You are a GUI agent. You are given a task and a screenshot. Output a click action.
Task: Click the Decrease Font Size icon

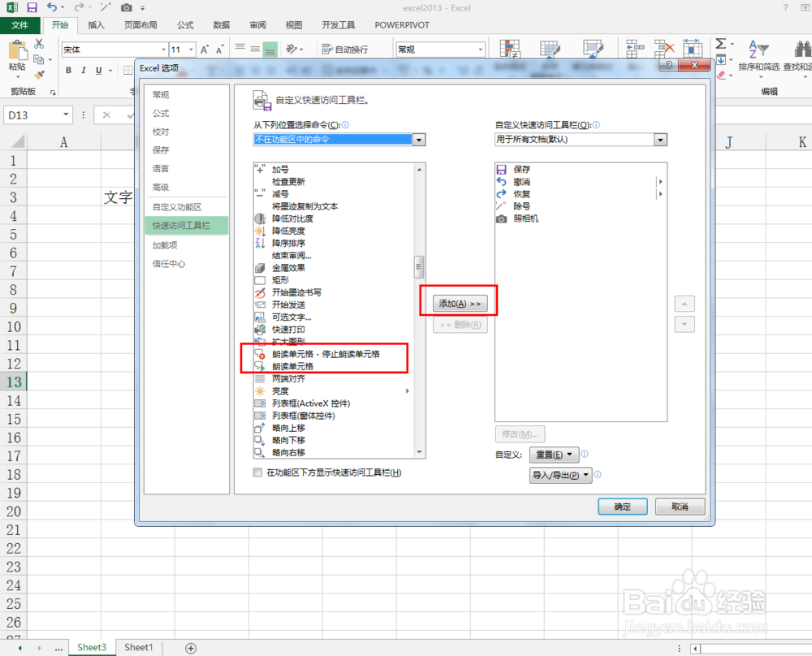(x=219, y=50)
